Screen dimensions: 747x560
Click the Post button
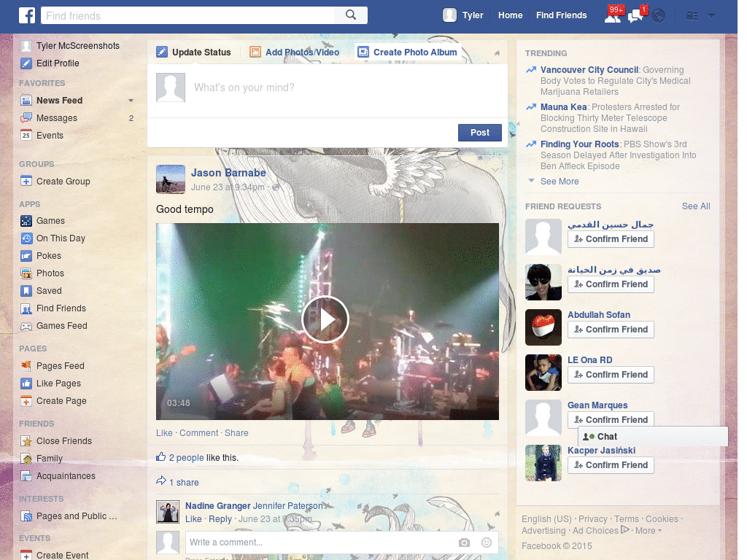[479, 132]
